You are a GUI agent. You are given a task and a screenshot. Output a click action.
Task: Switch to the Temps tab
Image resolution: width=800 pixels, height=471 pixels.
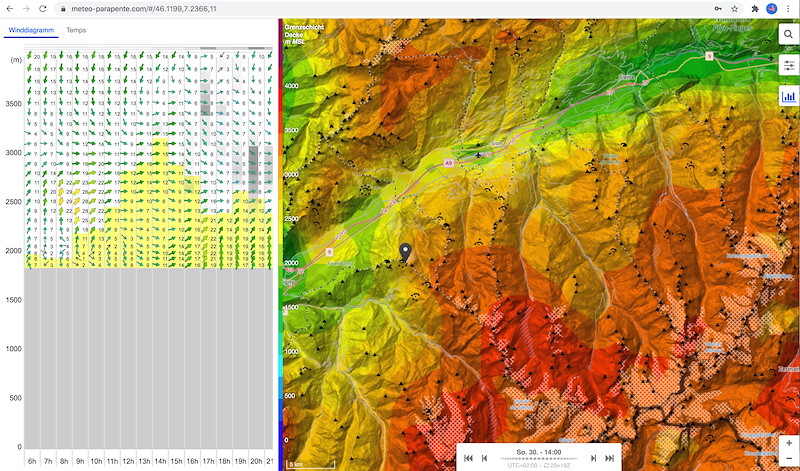[76, 30]
